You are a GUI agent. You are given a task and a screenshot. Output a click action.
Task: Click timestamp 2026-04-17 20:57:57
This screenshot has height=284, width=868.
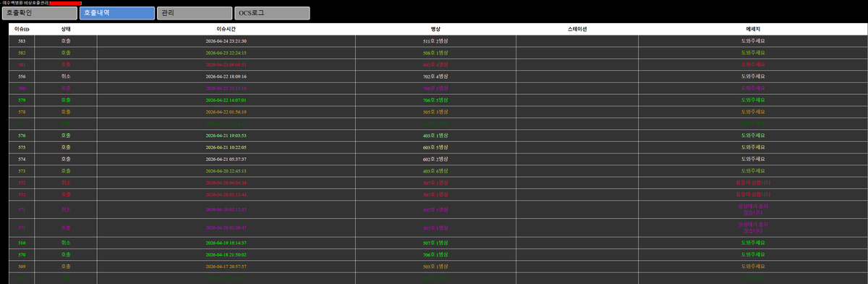[226, 267]
